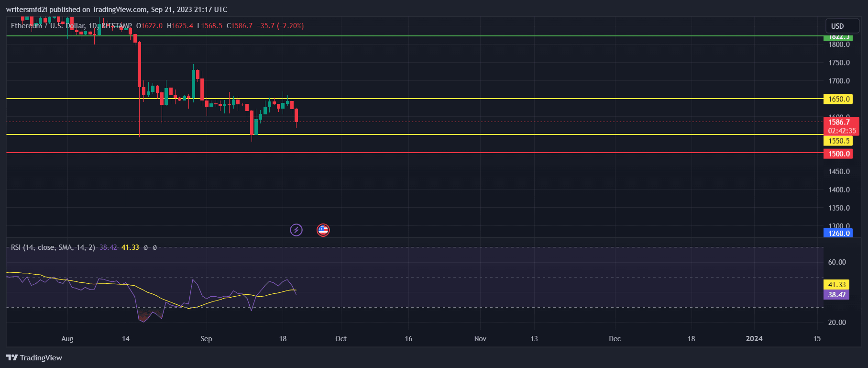Click the red 1500.0 price level label
Viewport: 868px width, 368px height.
pos(838,154)
